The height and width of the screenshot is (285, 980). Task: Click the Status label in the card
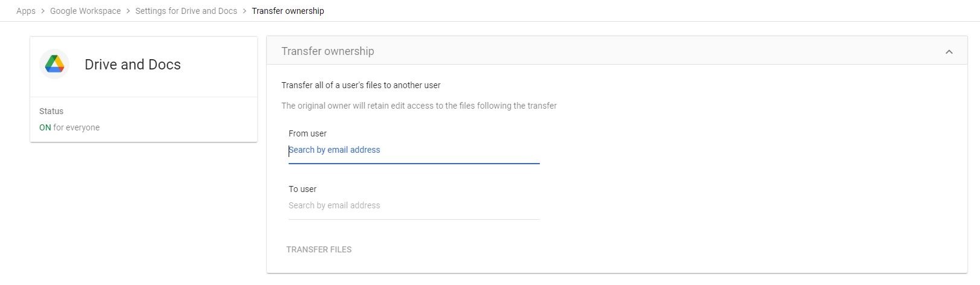pos(51,111)
